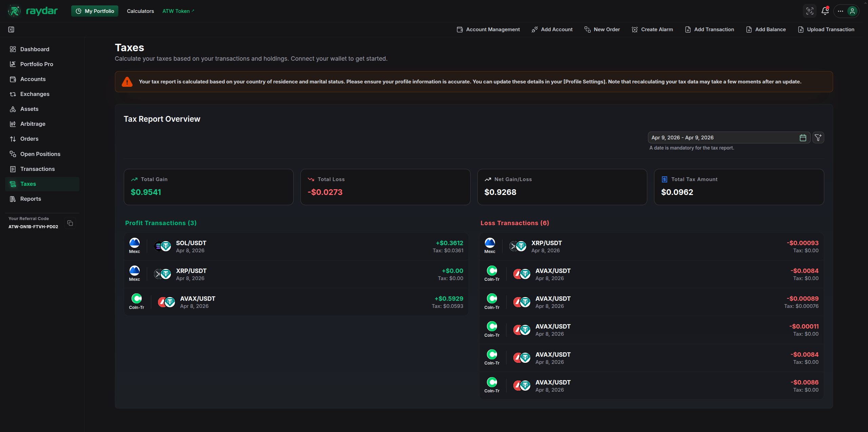Click the Coin-Tr icon in profit AVAX row
The width and height of the screenshot is (868, 432).
pos(137,298)
